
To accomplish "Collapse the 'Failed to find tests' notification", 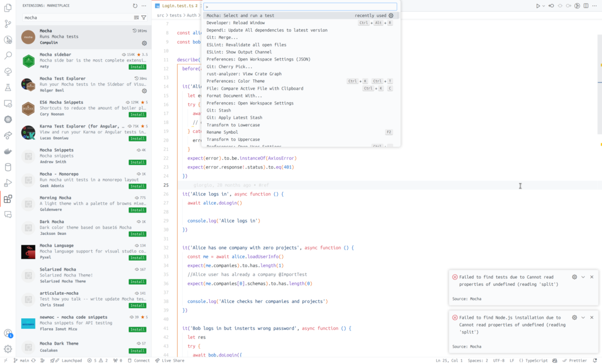I will pyautogui.click(x=583, y=277).
